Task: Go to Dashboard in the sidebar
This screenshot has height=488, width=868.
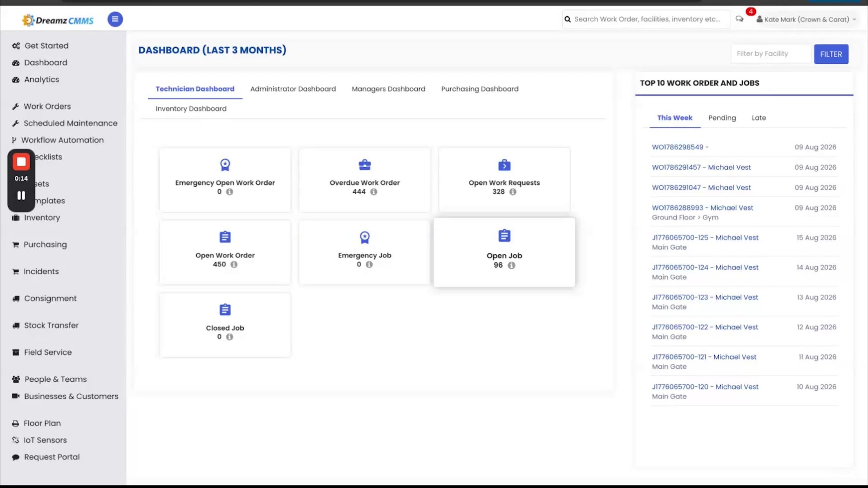Action: click(46, 63)
